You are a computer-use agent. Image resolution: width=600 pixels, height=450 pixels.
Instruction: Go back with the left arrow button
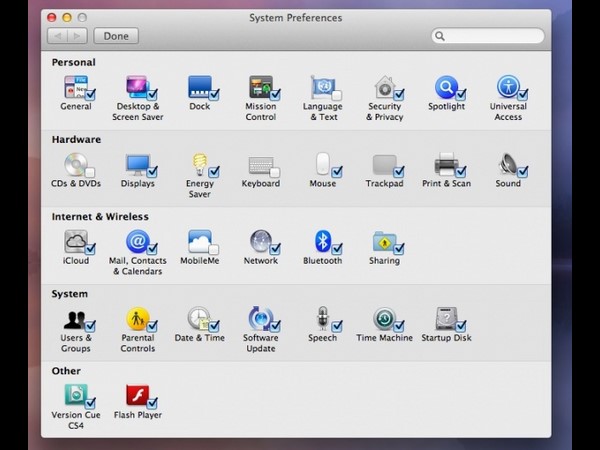coord(58,36)
